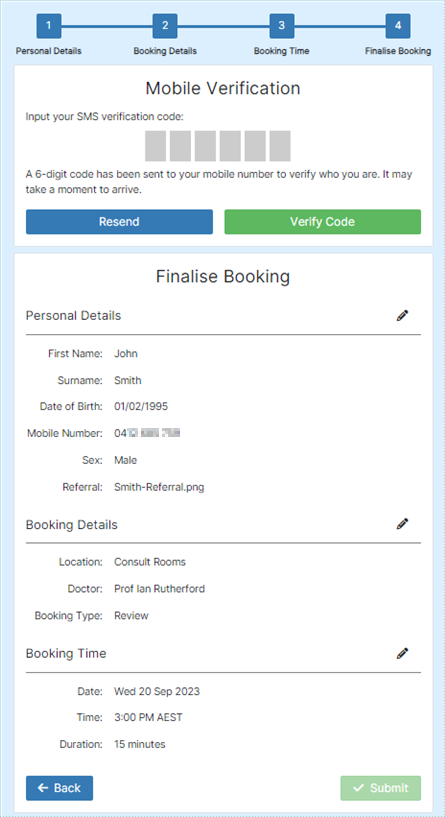The height and width of the screenshot is (817, 445).
Task: Select step 3 Booking Time
Action: click(x=281, y=26)
